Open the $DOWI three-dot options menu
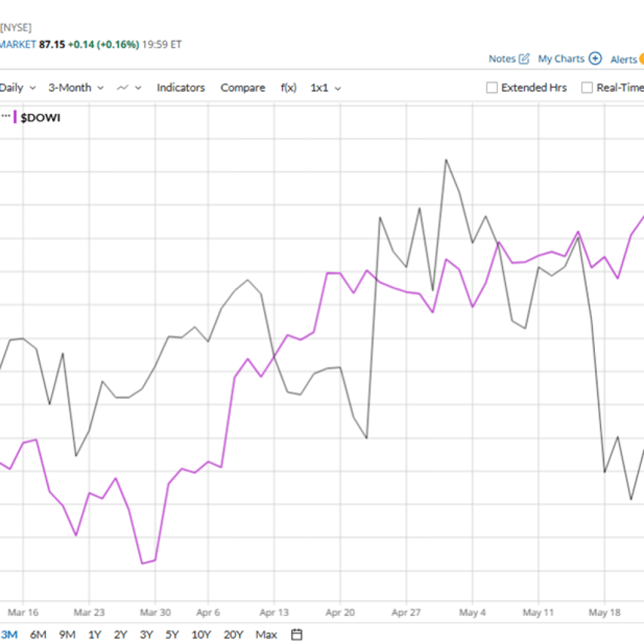 coord(6,116)
